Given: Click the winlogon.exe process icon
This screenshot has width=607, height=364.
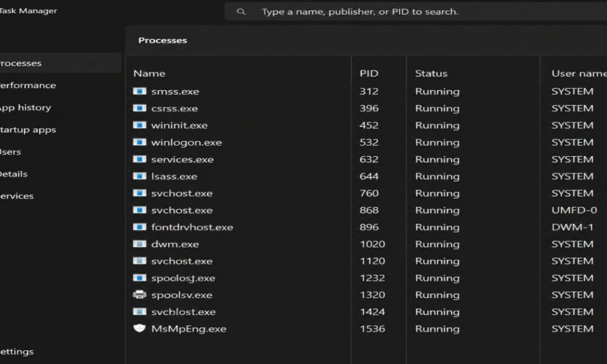Looking at the screenshot, I should click(x=140, y=142).
